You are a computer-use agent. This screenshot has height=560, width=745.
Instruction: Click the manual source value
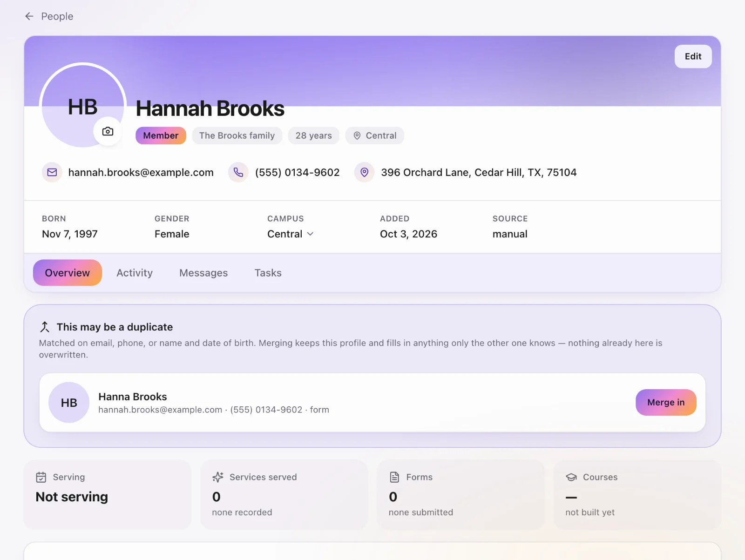click(510, 234)
